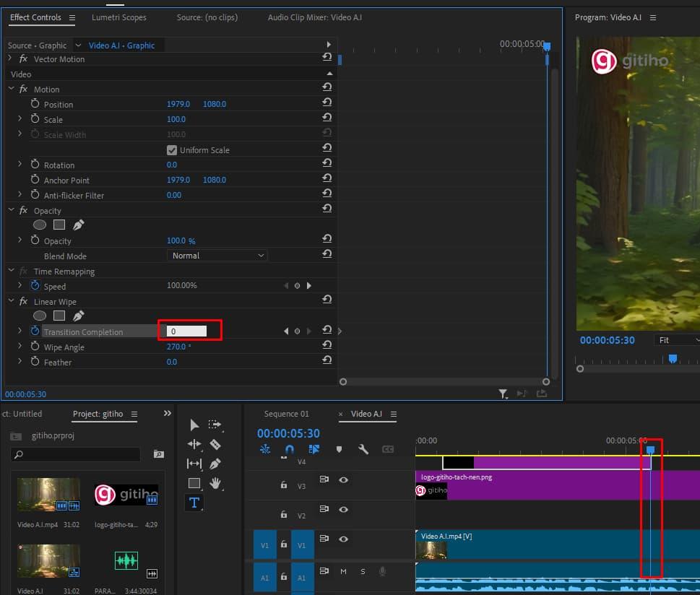Pick the Hand tool
Screen dimensions: 700x595
(x=215, y=483)
